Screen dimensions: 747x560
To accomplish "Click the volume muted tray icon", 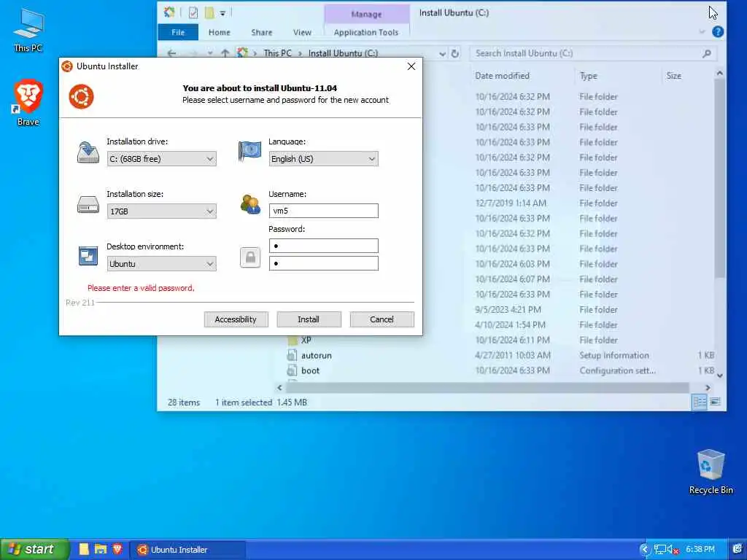I will 673,550.
